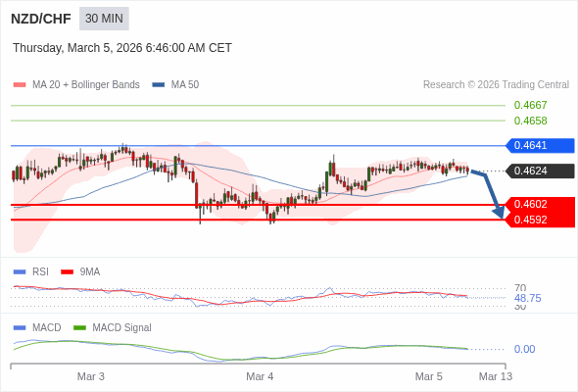The height and width of the screenshot is (392, 578).
Task: Select the 9MA legend label
Action: pyautogui.click(x=90, y=272)
